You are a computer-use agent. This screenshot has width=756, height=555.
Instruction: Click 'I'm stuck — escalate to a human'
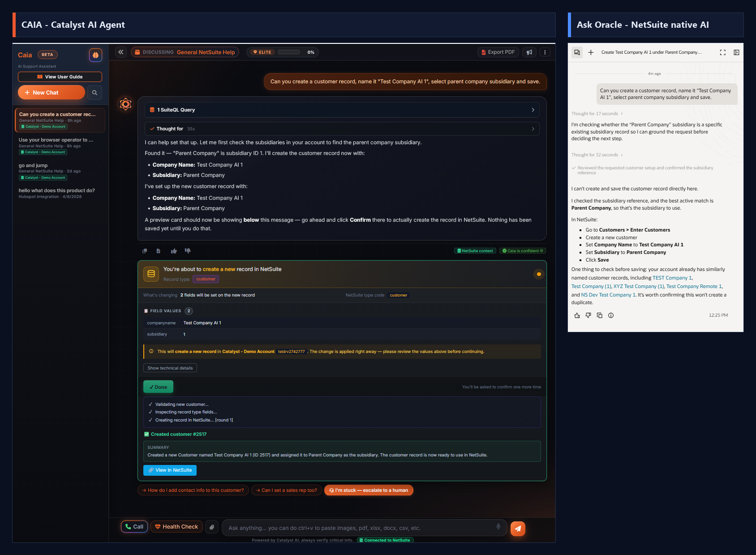[369, 490]
